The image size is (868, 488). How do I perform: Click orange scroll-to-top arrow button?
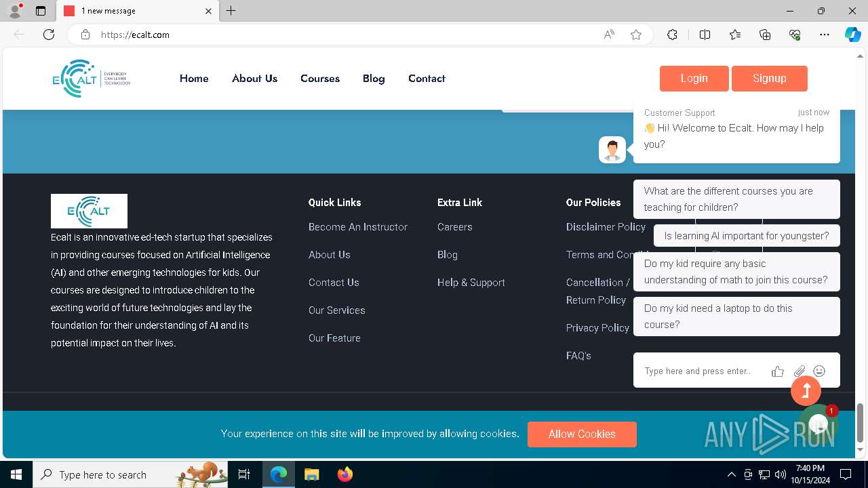(x=806, y=390)
